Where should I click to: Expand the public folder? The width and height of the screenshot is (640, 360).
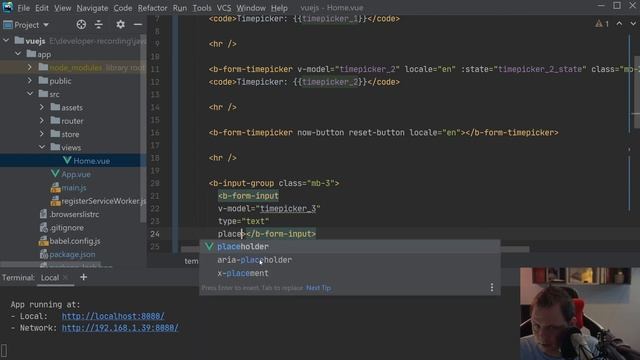(30, 80)
